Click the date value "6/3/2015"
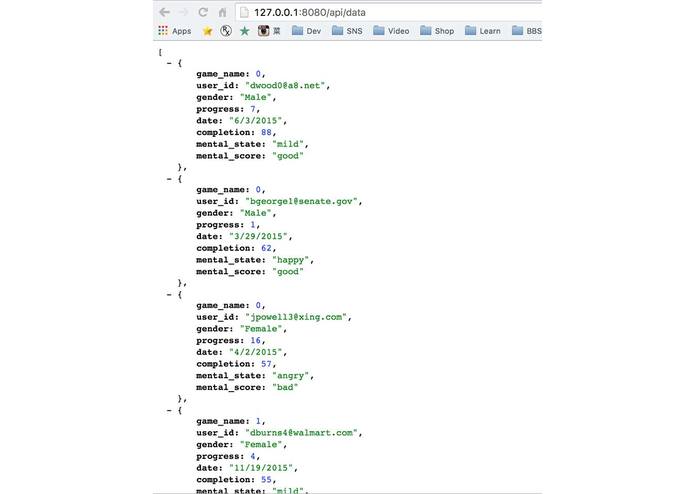Image resolution: width=695 pixels, height=494 pixels. [256, 121]
